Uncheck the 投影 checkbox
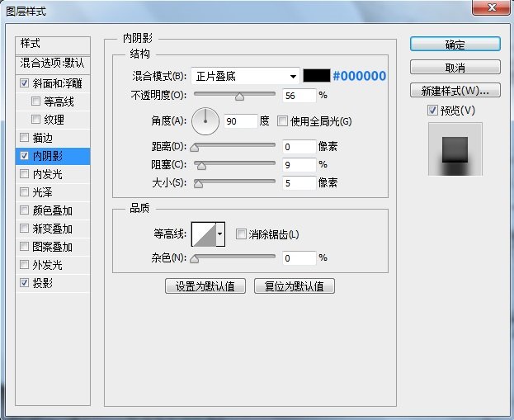 point(24,282)
